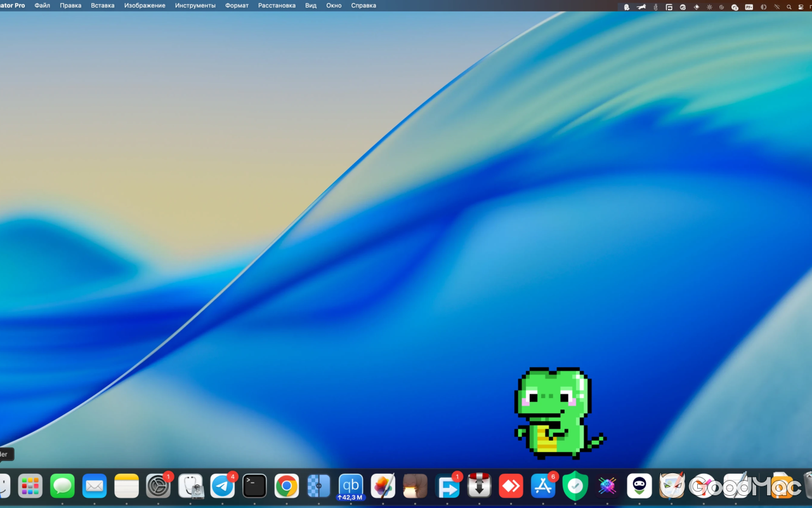The image size is (812, 508).
Task: Expand the Формат menu
Action: 237,6
